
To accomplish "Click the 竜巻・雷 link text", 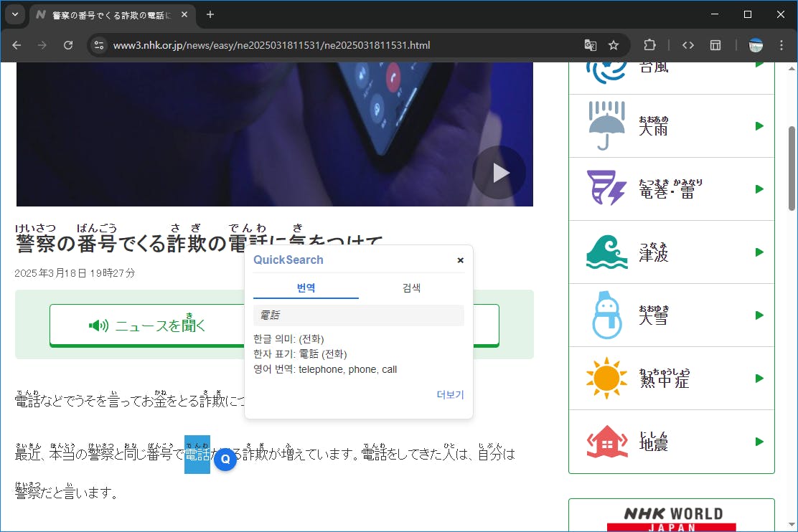I will click(x=670, y=189).
